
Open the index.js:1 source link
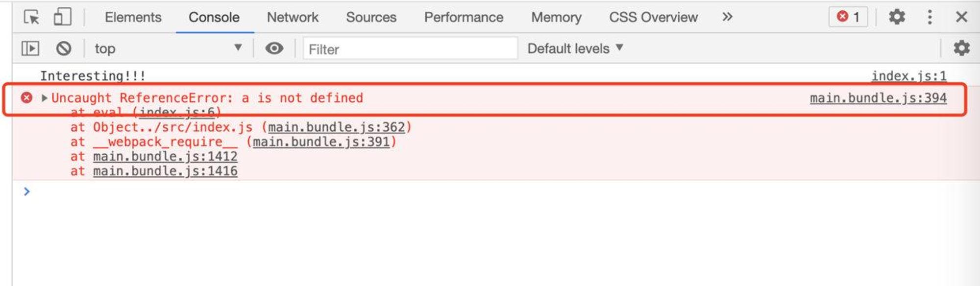pyautogui.click(x=909, y=76)
